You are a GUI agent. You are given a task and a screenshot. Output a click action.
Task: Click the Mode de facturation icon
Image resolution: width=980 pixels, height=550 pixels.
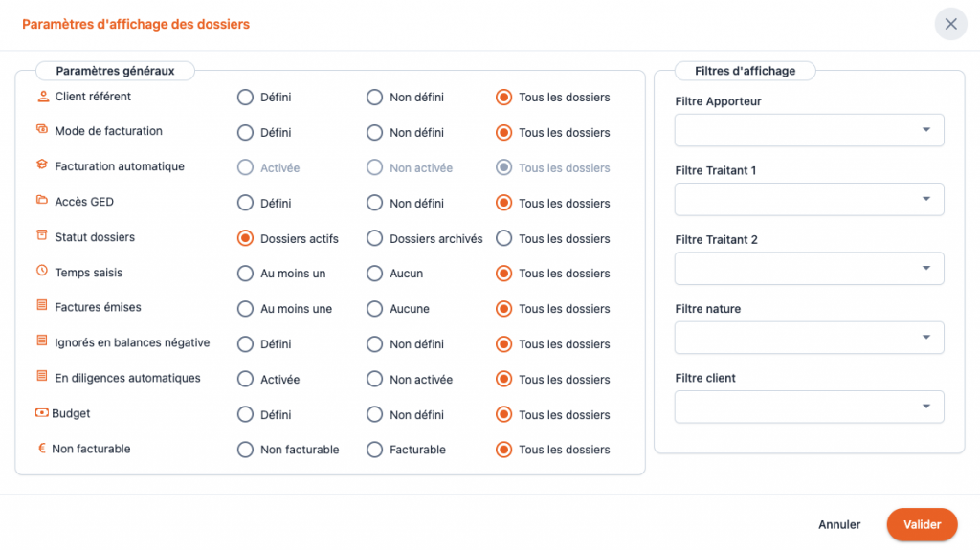42,131
